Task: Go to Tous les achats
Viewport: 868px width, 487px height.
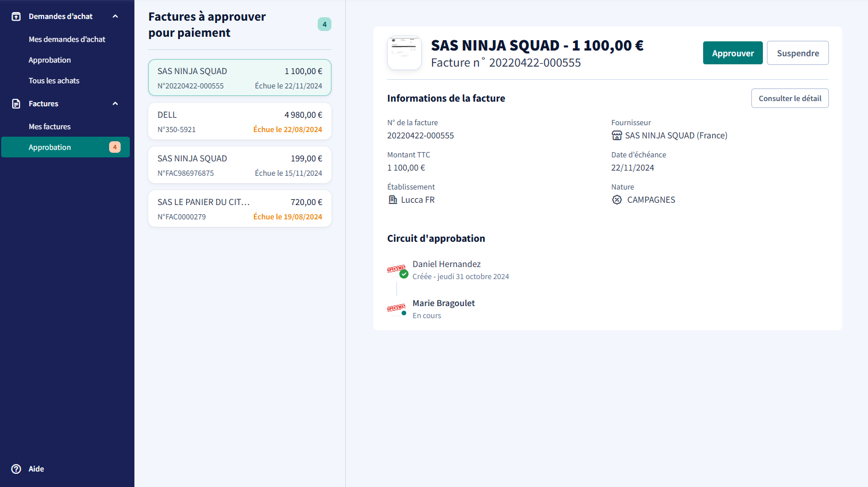Action: (x=54, y=81)
